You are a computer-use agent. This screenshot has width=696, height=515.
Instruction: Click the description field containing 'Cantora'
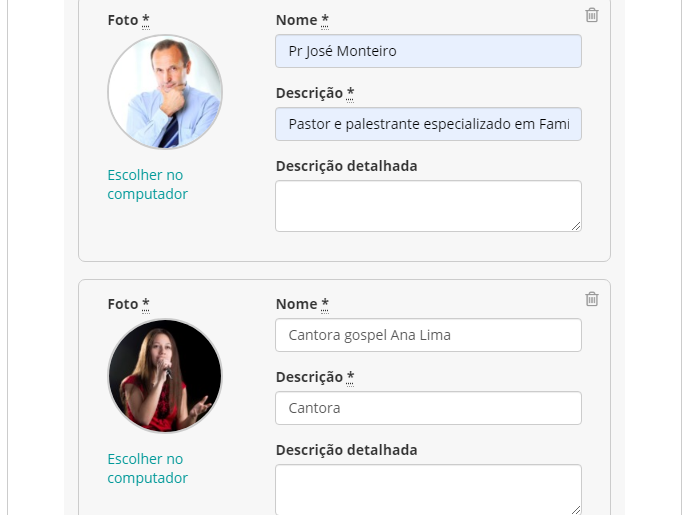pos(428,408)
